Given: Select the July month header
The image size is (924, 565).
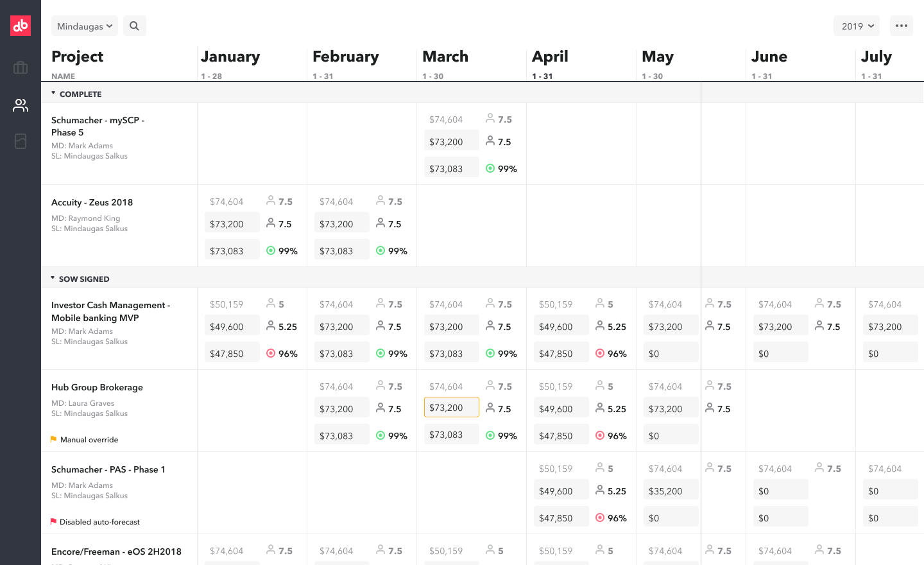Looking at the screenshot, I should click(877, 56).
